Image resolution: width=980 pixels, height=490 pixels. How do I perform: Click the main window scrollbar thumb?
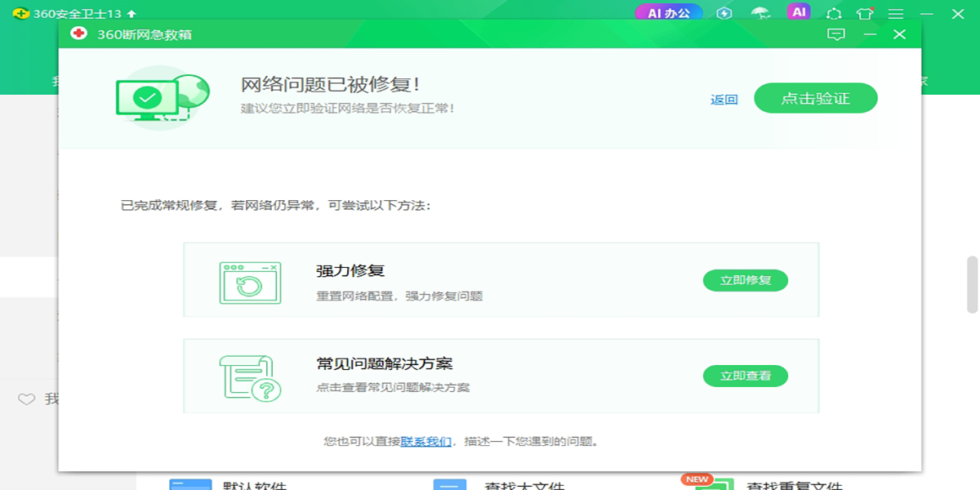click(x=972, y=284)
